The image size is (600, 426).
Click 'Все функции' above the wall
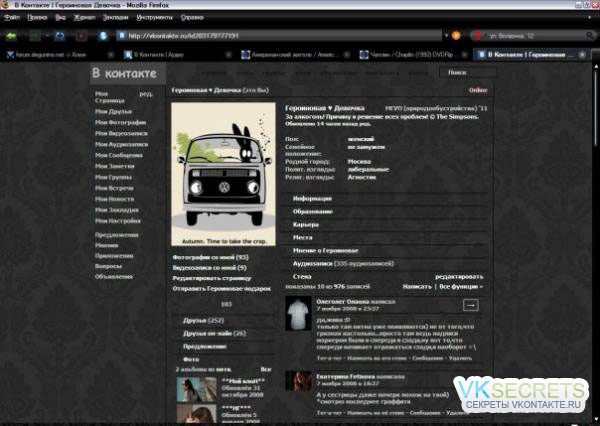(461, 286)
